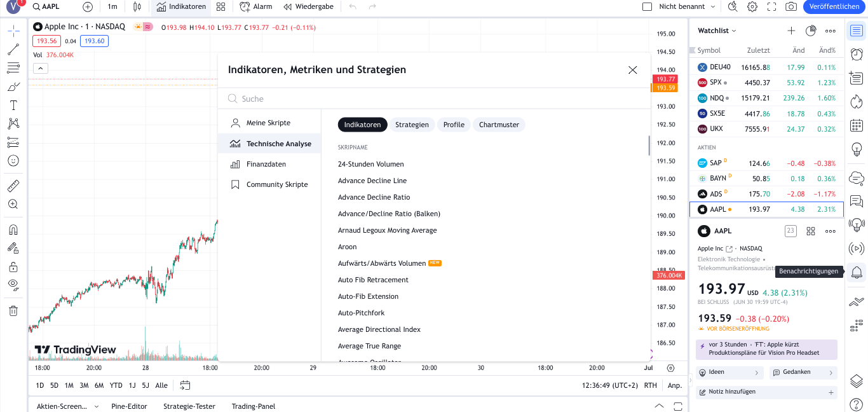The width and height of the screenshot is (868, 412).
Task: Click the Ideen button in details panel
Action: coord(729,372)
